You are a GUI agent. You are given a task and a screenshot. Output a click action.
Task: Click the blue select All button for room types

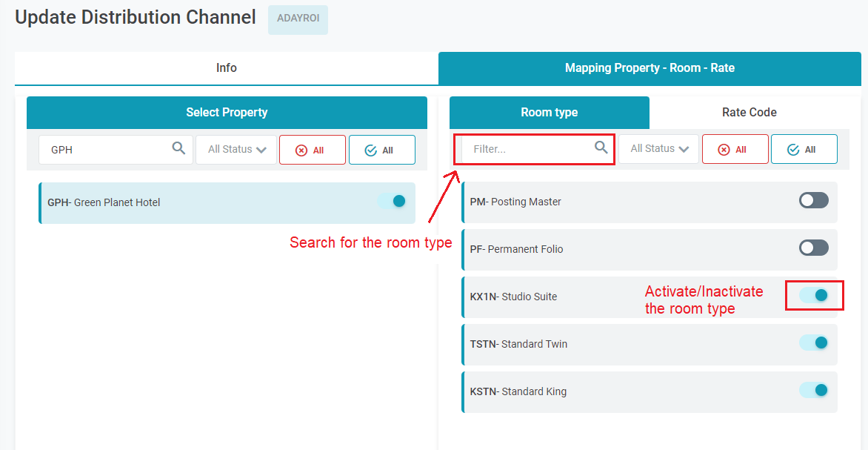pyautogui.click(x=804, y=149)
